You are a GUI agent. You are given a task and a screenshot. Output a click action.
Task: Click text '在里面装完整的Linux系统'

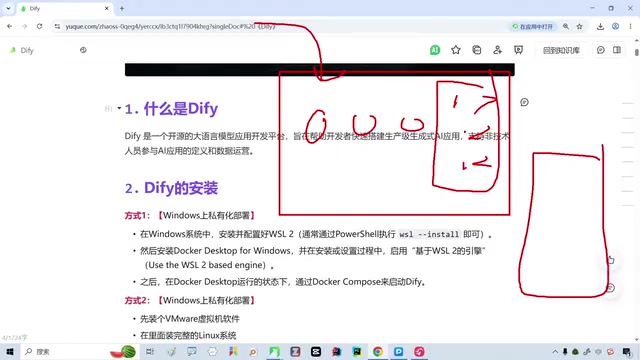click(x=188, y=336)
